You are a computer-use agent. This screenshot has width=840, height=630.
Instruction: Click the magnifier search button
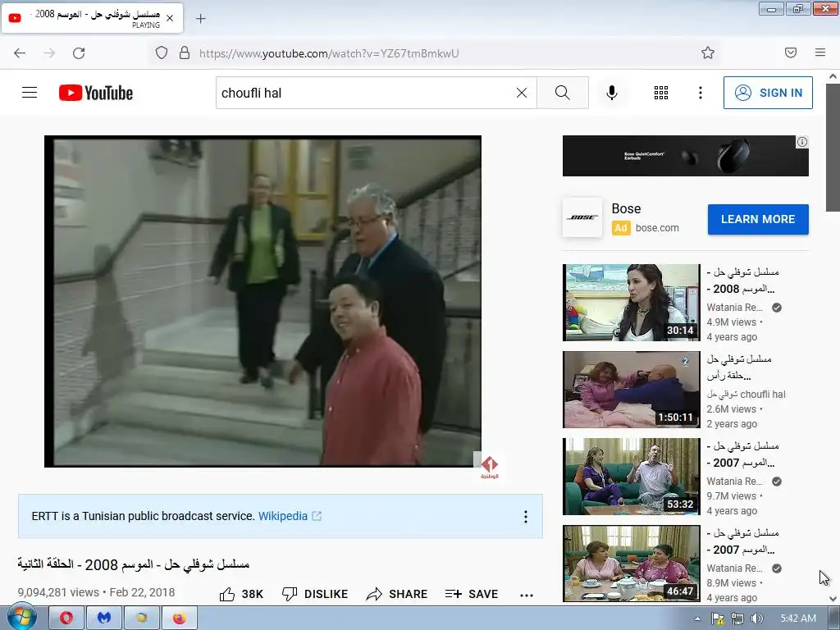pyautogui.click(x=563, y=93)
